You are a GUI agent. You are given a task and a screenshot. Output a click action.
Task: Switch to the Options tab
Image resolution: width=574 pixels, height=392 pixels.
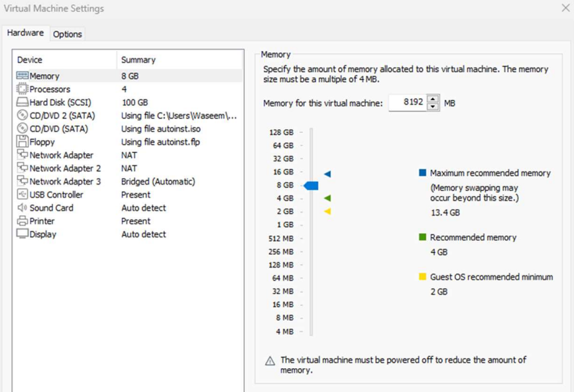pyautogui.click(x=68, y=34)
